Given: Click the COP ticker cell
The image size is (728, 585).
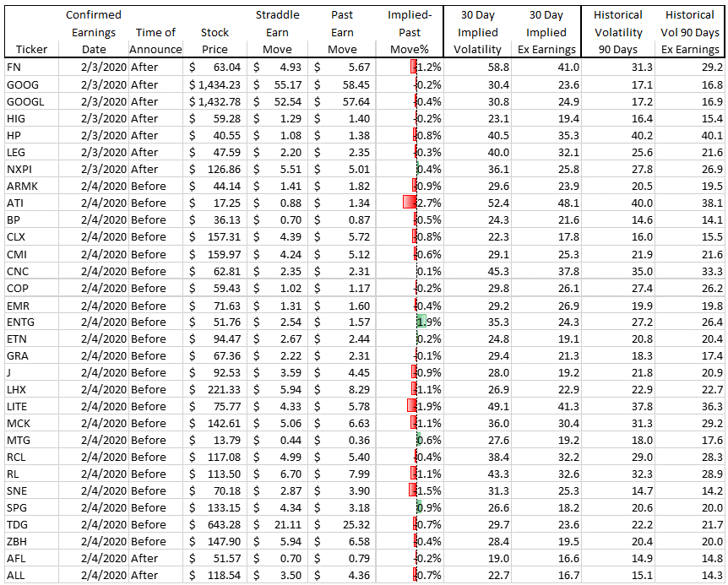Looking at the screenshot, I should (x=31, y=289).
